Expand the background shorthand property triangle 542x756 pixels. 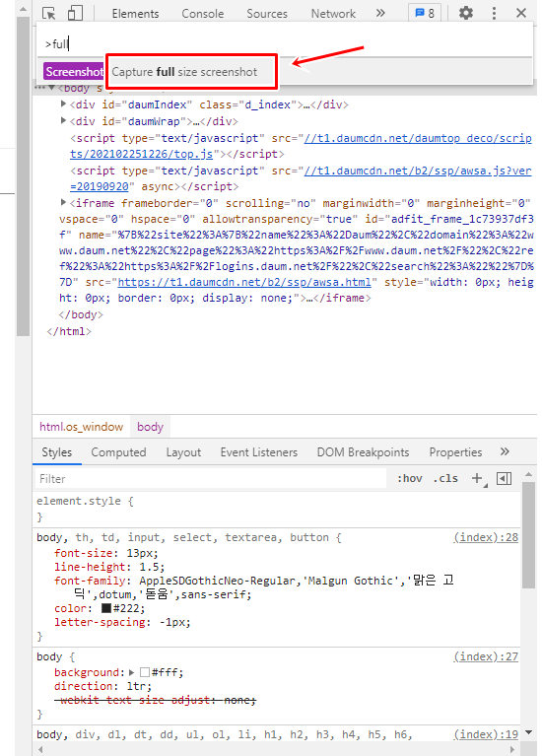click(x=131, y=672)
